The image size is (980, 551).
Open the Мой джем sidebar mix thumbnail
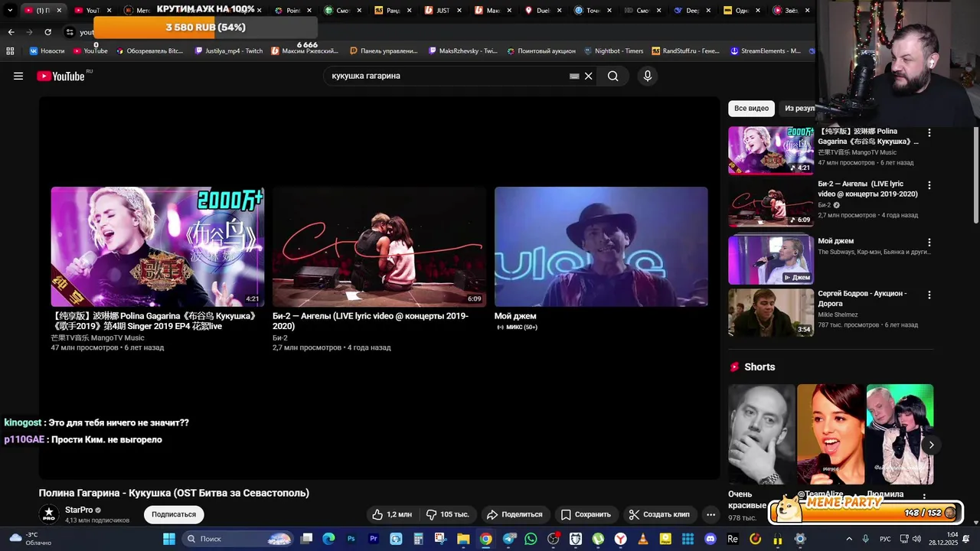click(x=771, y=259)
